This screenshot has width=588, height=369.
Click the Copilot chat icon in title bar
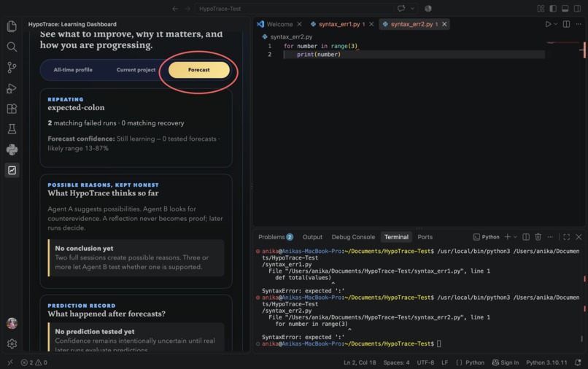[x=401, y=8]
